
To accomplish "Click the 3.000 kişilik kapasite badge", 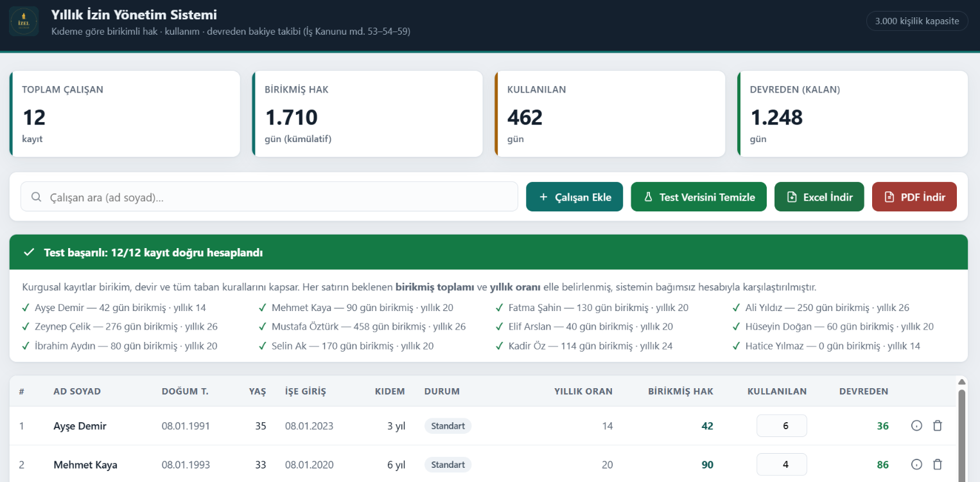I will click(917, 21).
